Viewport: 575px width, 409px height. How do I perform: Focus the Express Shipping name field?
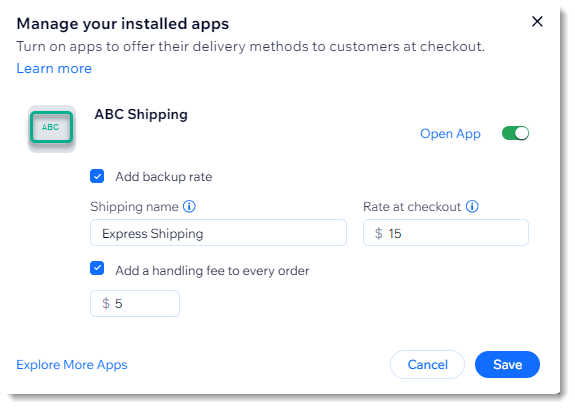tap(219, 233)
